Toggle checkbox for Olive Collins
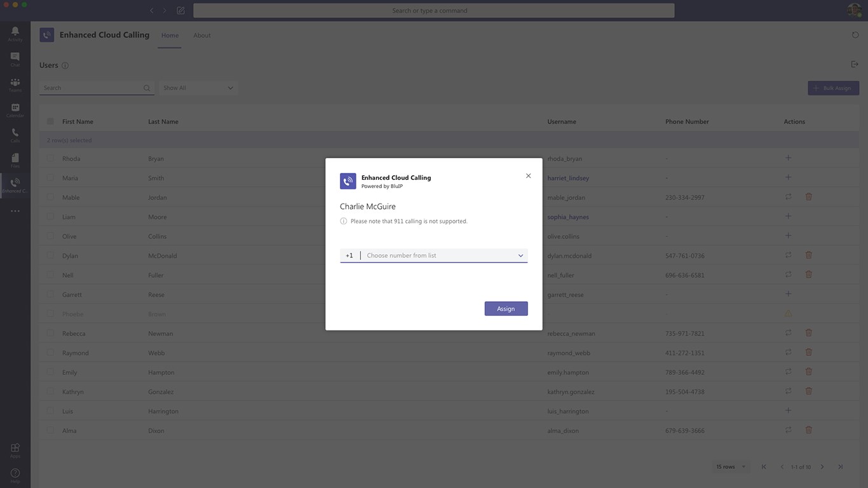This screenshot has width=868, height=488. [x=50, y=236]
